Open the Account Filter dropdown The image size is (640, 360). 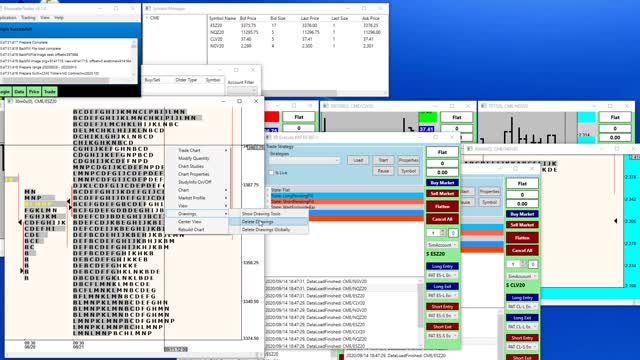(242, 90)
